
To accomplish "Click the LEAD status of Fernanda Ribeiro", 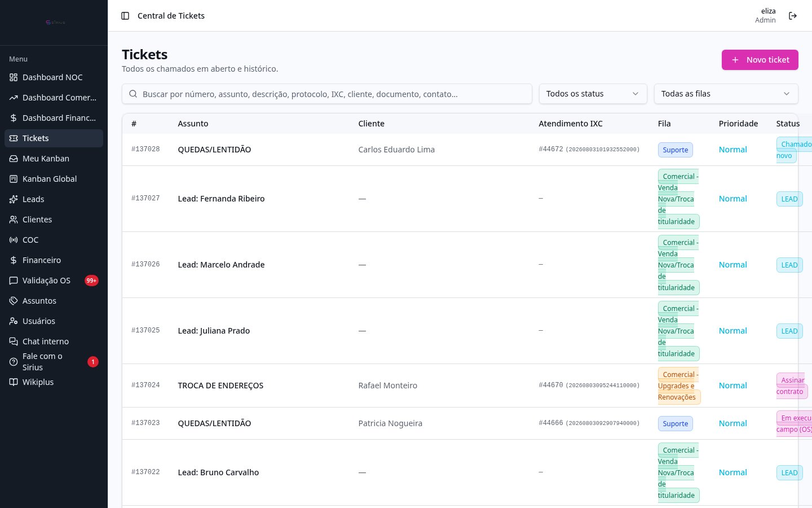I will tap(789, 199).
